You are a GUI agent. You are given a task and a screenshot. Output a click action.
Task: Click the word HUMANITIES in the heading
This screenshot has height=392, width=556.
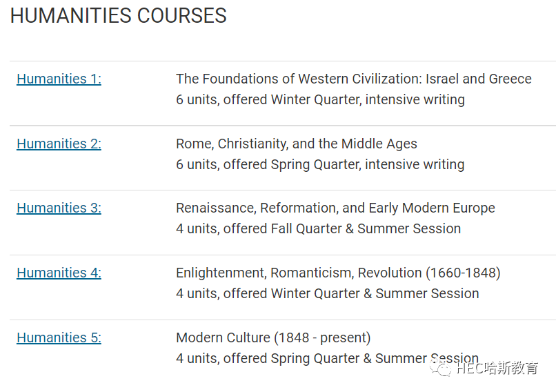click(71, 16)
